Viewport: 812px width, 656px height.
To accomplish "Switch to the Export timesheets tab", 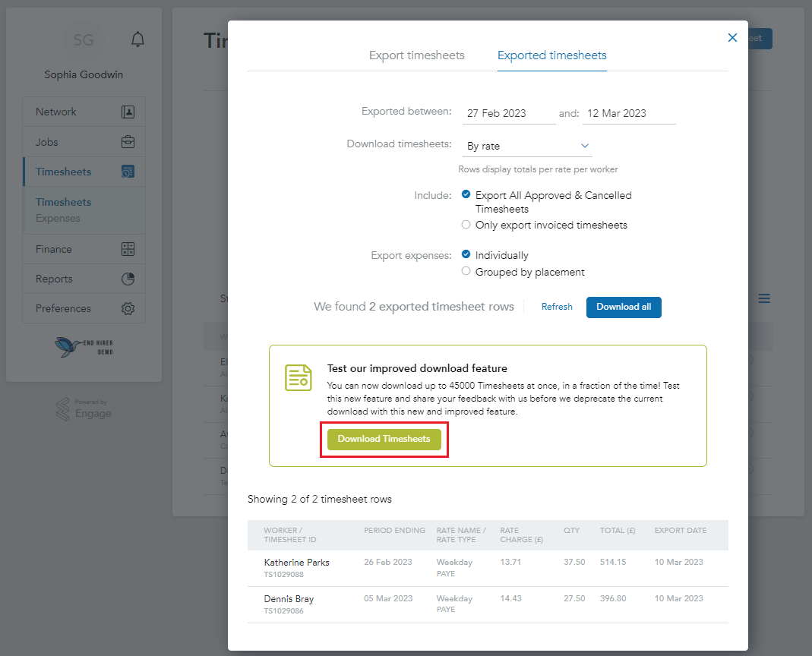I will point(416,55).
